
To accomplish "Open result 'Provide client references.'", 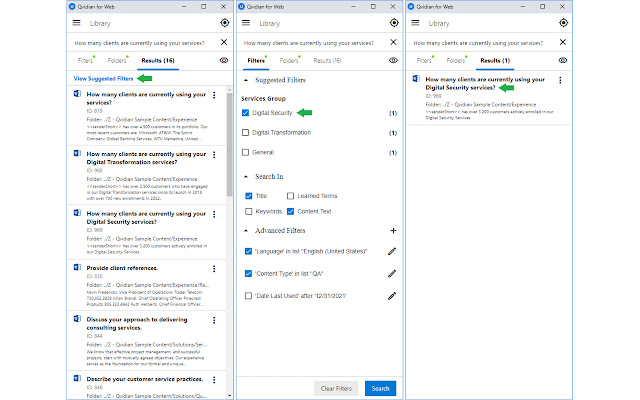I will click(x=122, y=268).
